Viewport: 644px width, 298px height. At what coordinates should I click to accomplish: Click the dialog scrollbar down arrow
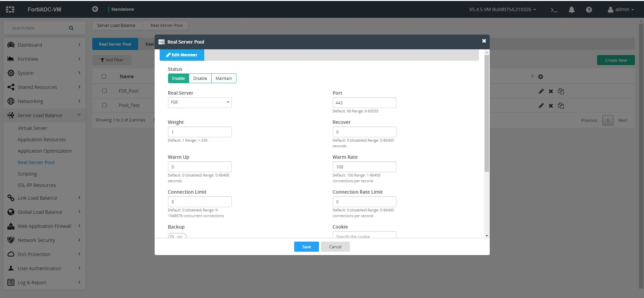(487, 236)
